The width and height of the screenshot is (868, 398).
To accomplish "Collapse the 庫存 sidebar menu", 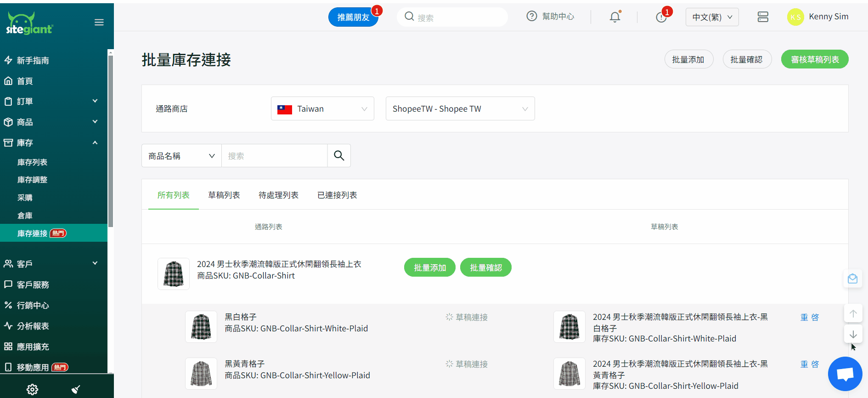I will click(54, 142).
